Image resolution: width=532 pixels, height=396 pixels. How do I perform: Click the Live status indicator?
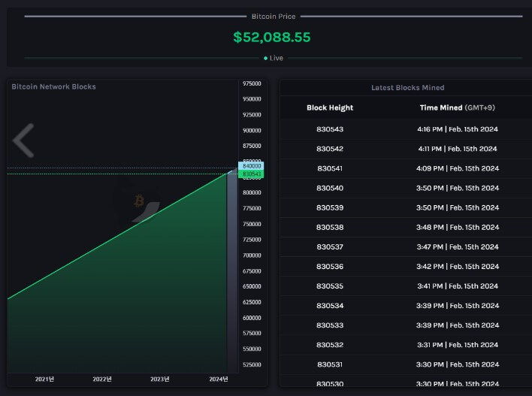click(274, 58)
